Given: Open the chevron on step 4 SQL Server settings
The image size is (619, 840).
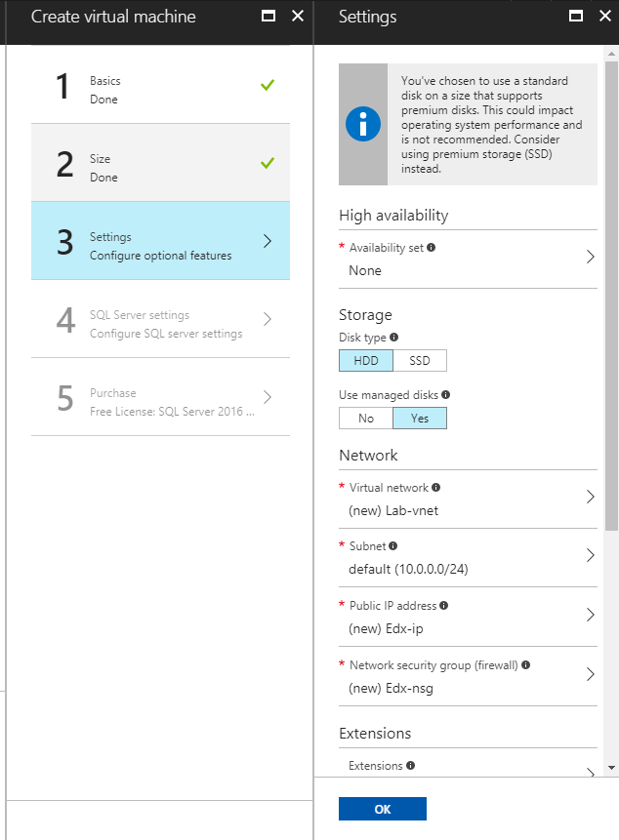Looking at the screenshot, I should (268, 319).
